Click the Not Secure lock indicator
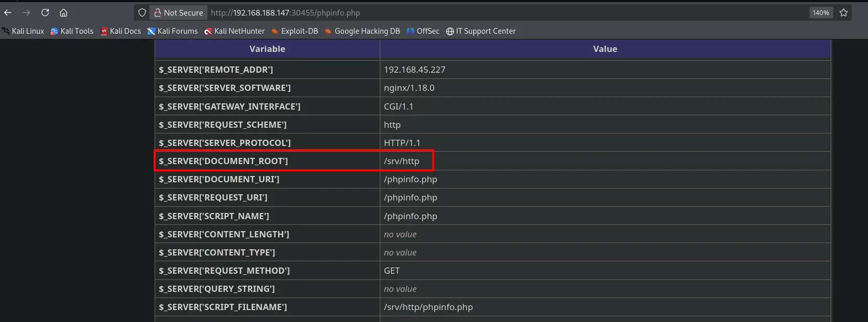This screenshot has height=322, width=868. point(178,12)
